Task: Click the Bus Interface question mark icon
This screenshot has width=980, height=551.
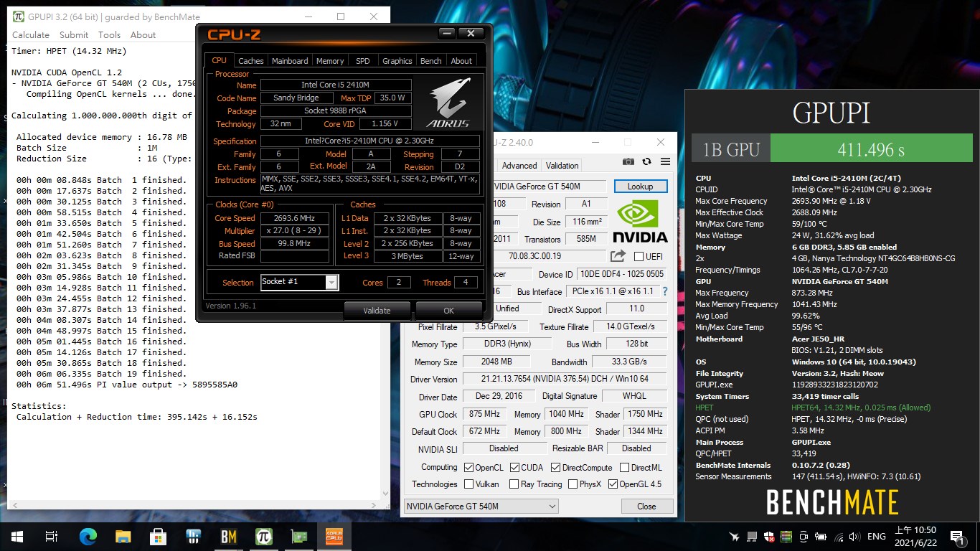Action: click(x=665, y=291)
